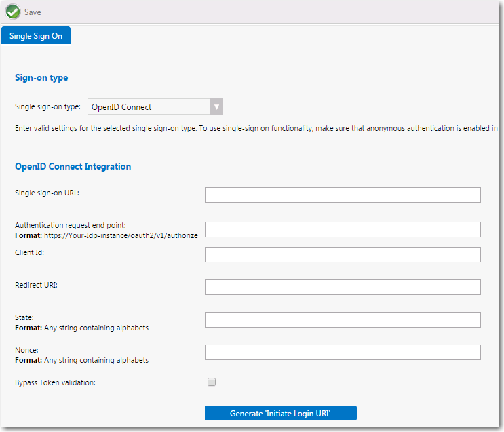
Task: Enable the Bypass Token validation checkbox
Action: point(212,382)
